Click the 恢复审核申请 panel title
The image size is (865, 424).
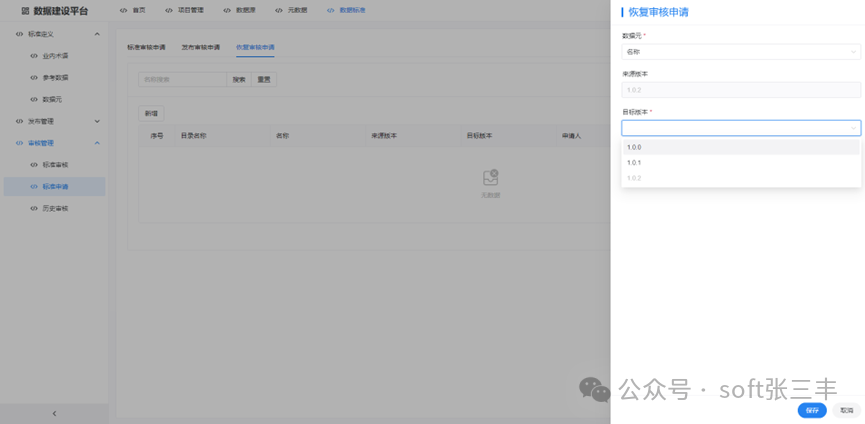click(x=658, y=13)
